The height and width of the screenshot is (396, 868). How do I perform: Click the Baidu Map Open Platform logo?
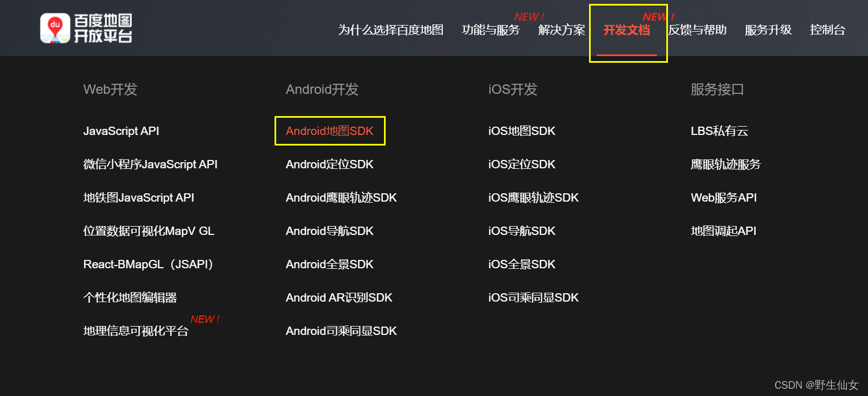click(86, 28)
